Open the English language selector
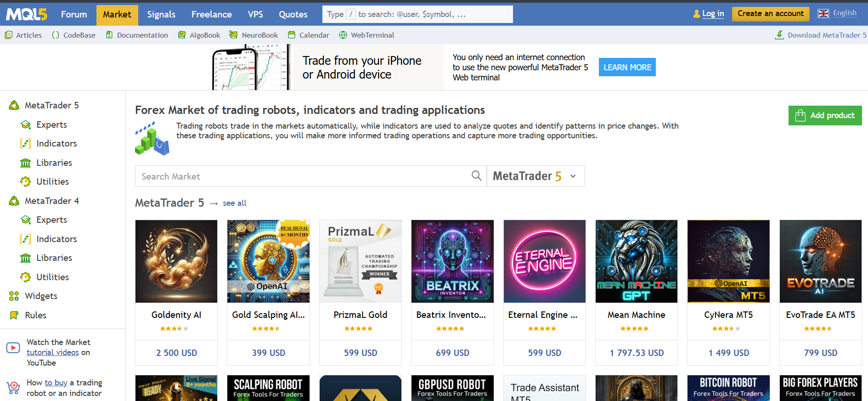 point(837,13)
